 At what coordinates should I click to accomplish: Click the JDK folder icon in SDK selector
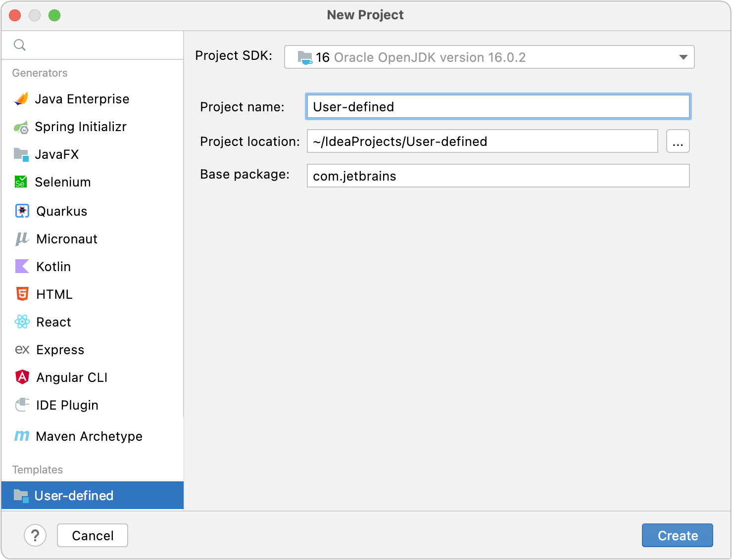click(x=305, y=57)
